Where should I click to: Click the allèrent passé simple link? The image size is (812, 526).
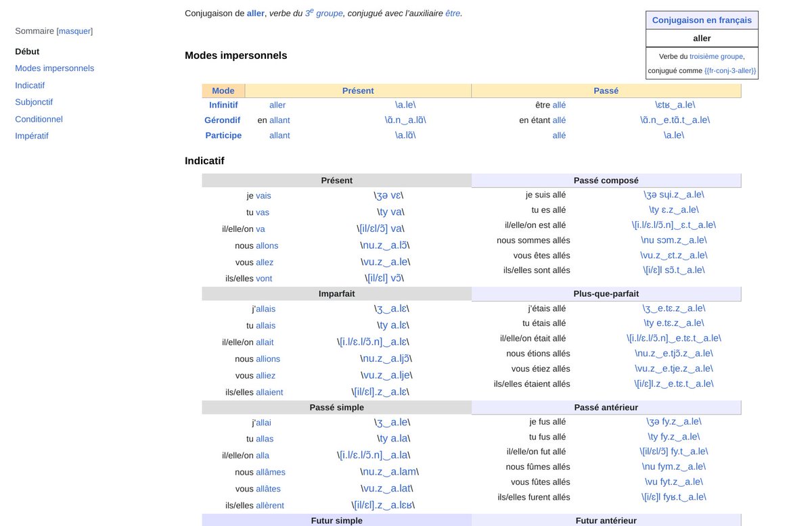tap(269, 505)
